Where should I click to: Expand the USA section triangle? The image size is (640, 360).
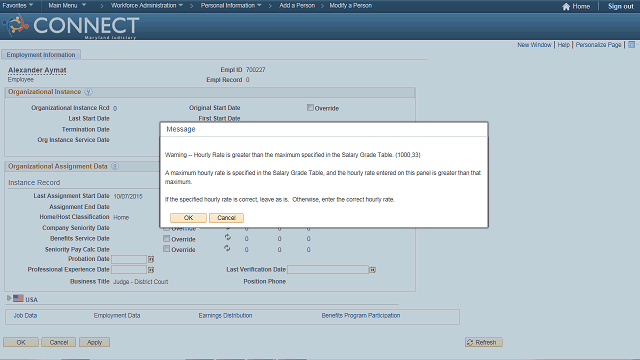tap(9, 298)
